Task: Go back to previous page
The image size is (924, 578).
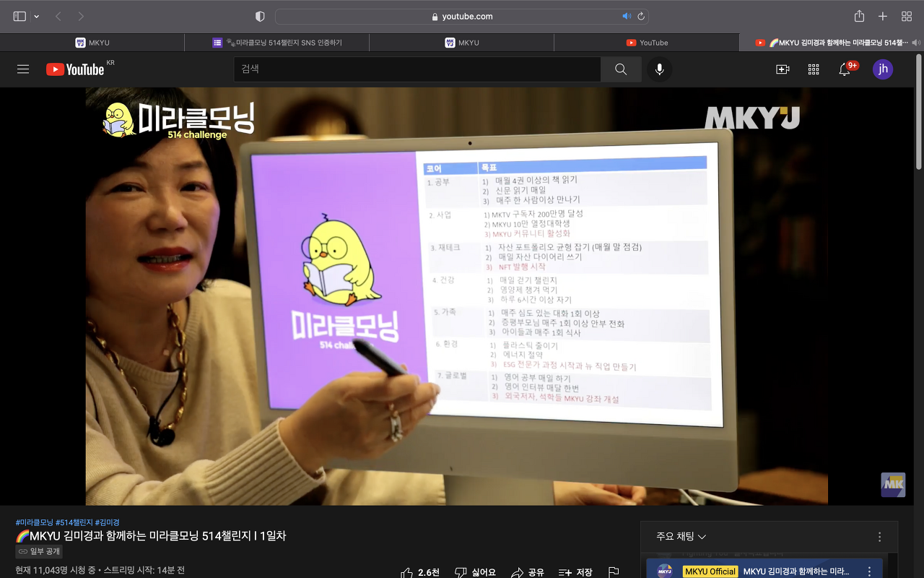Action: [58, 16]
